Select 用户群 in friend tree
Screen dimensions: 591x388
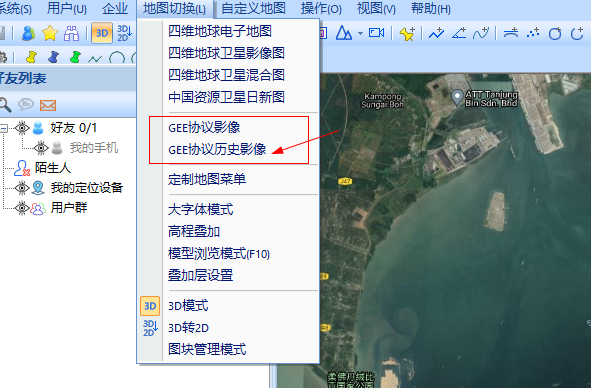coord(69,207)
